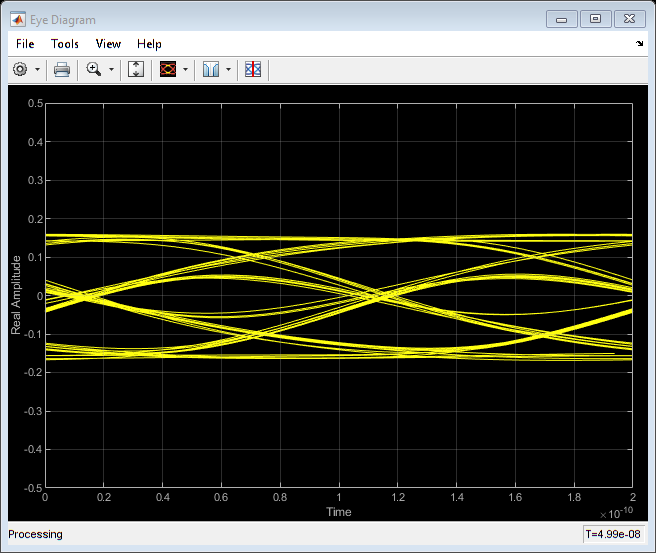Activate the Zoom magnifier tool
This screenshot has width=656, height=553.
click(94, 69)
